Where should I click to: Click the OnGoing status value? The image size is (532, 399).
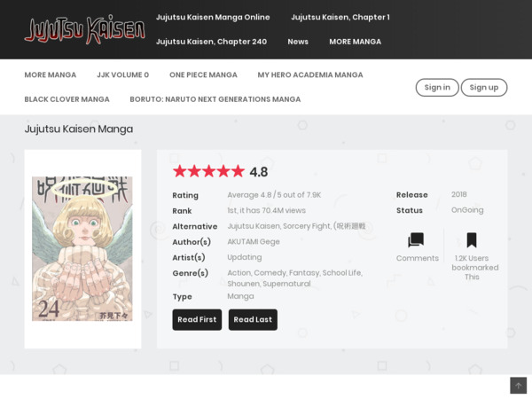click(x=467, y=210)
